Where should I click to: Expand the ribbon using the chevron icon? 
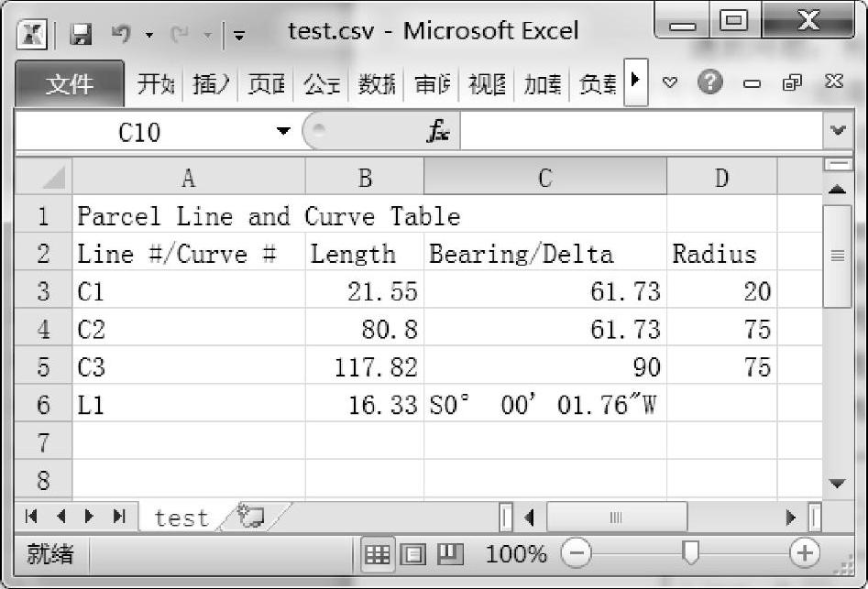coord(670,83)
